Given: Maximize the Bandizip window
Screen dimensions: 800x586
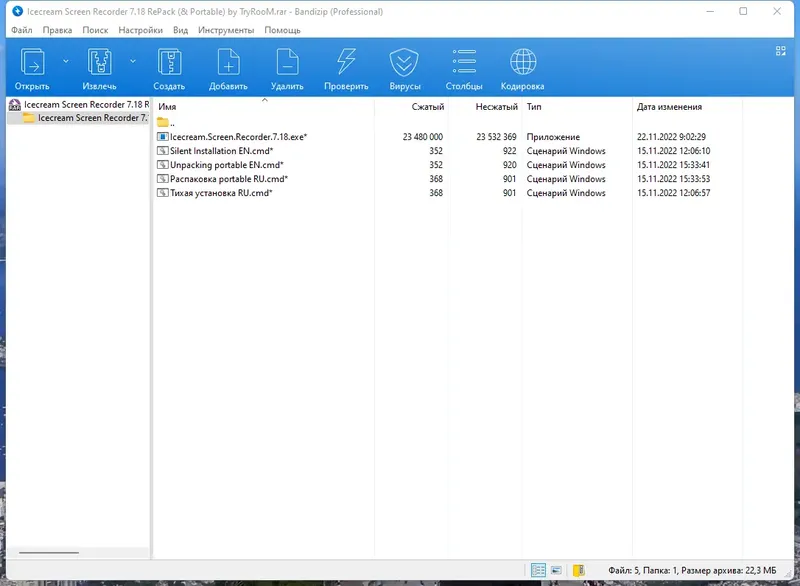Looking at the screenshot, I should pyautogui.click(x=743, y=11).
